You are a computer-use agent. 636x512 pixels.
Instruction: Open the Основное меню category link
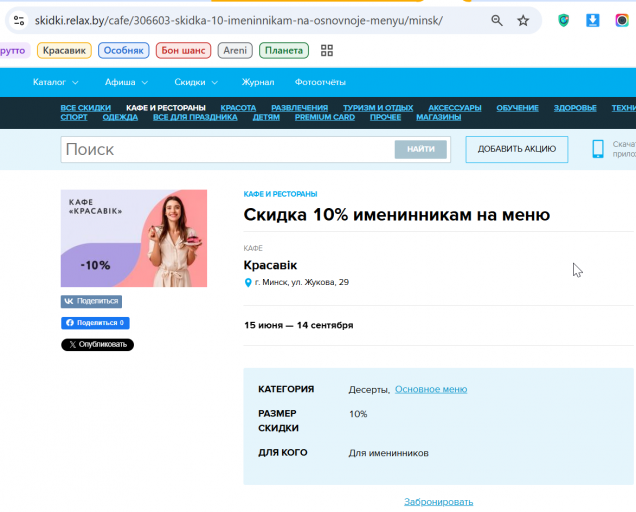[x=431, y=389]
